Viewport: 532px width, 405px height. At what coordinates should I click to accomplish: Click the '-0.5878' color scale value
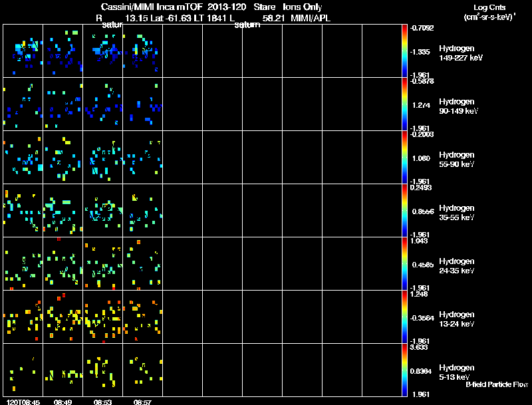point(422,81)
